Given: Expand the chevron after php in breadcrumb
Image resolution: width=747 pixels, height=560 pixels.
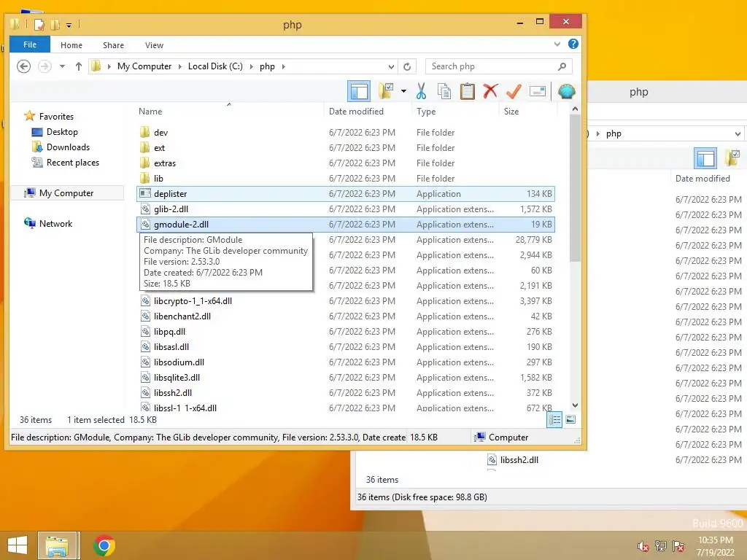Looking at the screenshot, I should (284, 66).
